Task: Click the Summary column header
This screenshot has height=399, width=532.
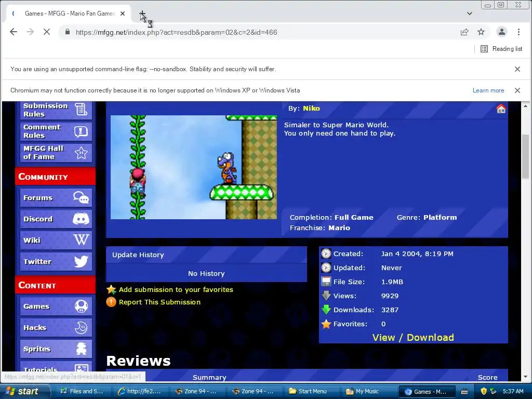Action: (x=209, y=377)
